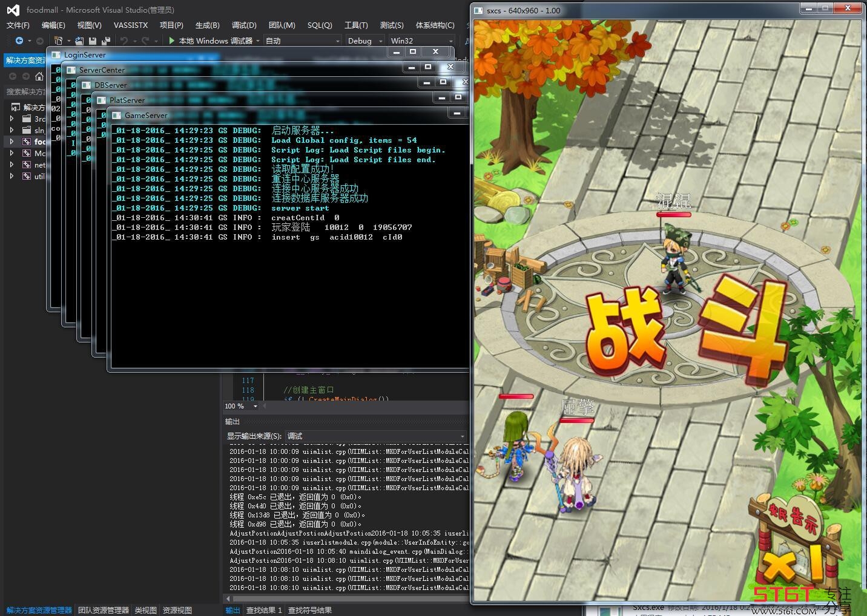Switch to 团队资源管理器 bottom tab
Screen dimensions: 867x616
click(104, 610)
